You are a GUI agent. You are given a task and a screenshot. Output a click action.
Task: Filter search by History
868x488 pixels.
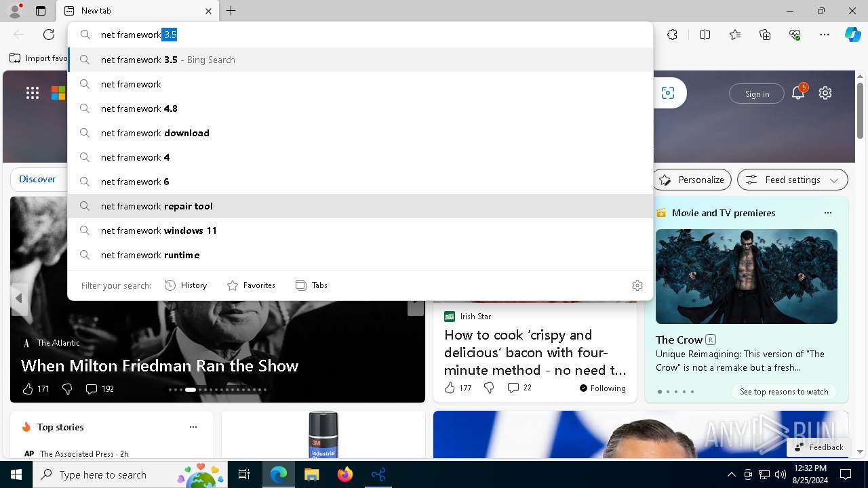pyautogui.click(x=186, y=285)
